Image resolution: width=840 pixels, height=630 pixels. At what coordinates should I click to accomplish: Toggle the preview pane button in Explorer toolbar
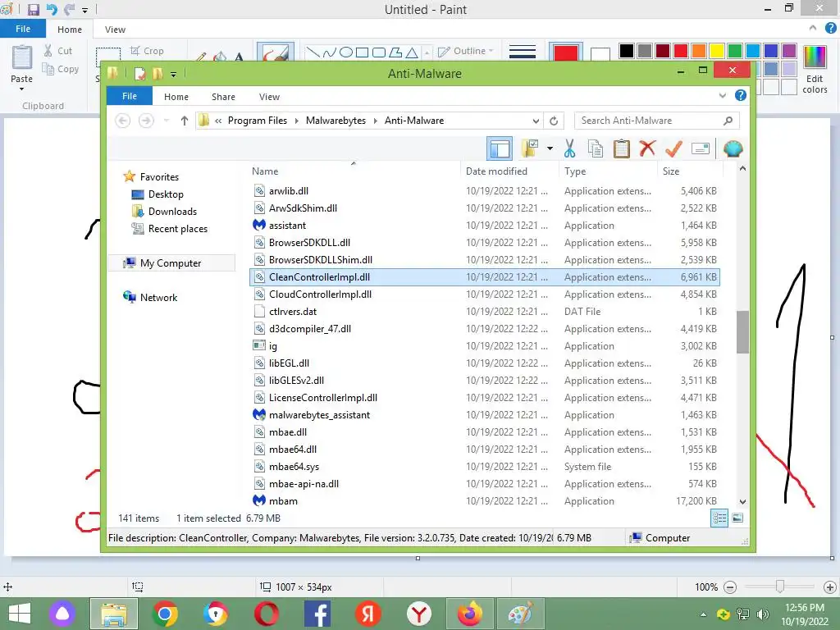coord(500,148)
